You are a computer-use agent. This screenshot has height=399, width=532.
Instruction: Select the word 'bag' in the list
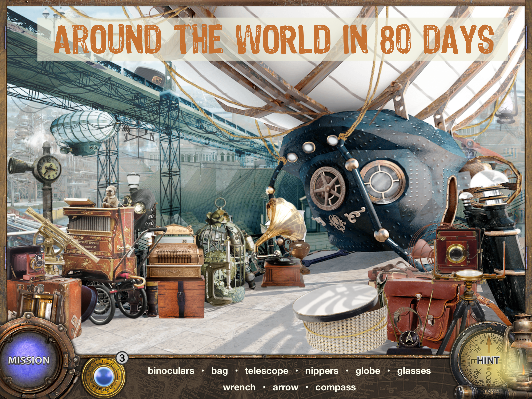tap(219, 371)
